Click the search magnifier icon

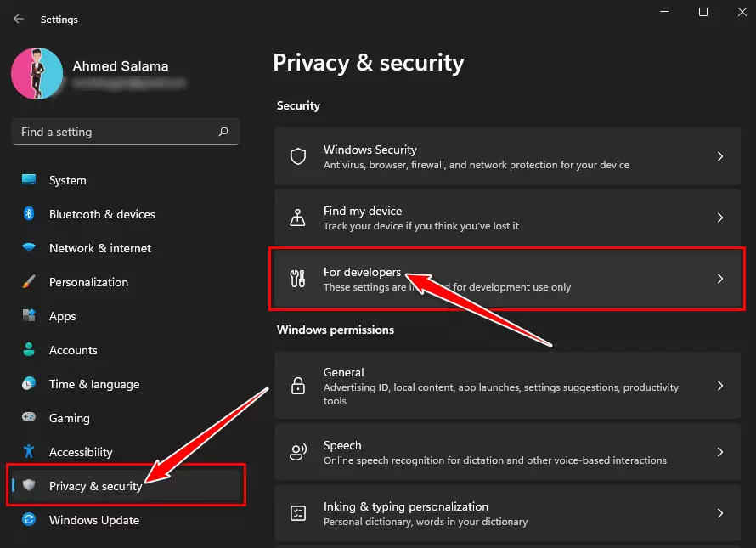tap(223, 132)
